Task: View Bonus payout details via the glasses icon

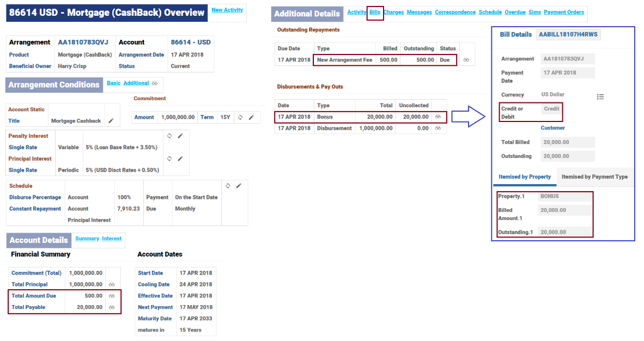Action: [x=438, y=117]
